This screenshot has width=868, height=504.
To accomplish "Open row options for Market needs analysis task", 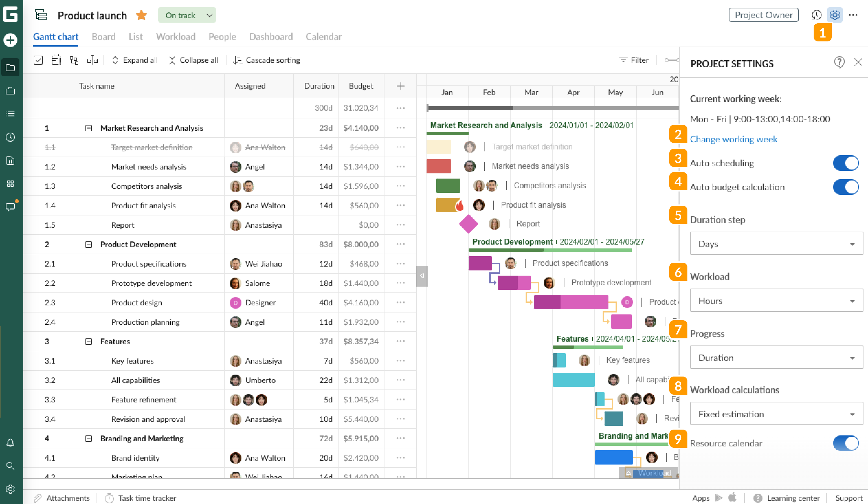I will [x=400, y=167].
